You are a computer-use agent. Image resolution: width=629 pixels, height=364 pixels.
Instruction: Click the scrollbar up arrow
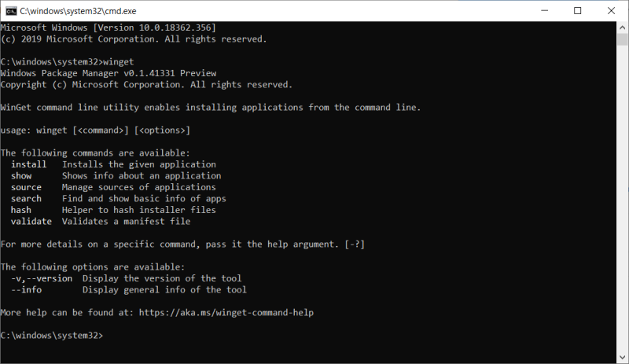621,28
